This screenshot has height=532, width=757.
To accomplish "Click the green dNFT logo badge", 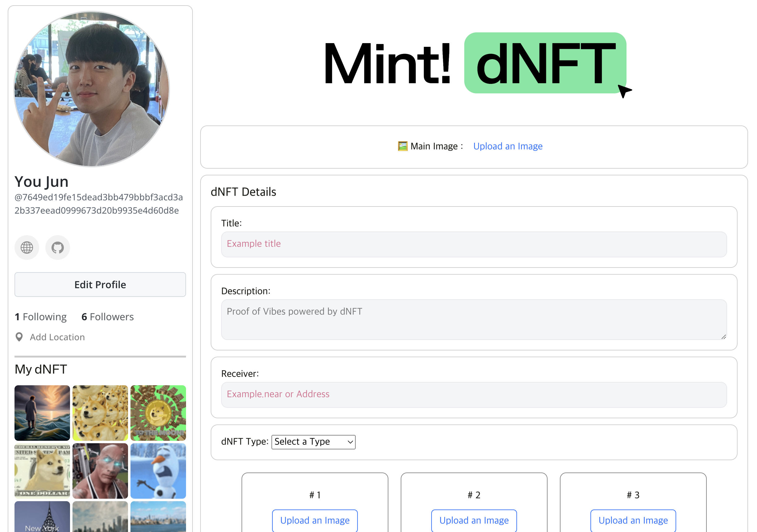I will click(545, 63).
